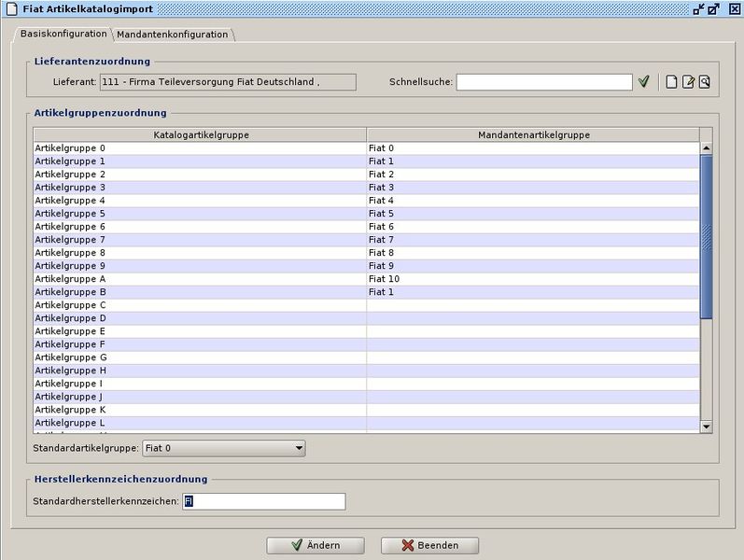The width and height of the screenshot is (744, 560).
Task: Open the Standardartikelgruppe dropdown
Action: (x=224, y=448)
